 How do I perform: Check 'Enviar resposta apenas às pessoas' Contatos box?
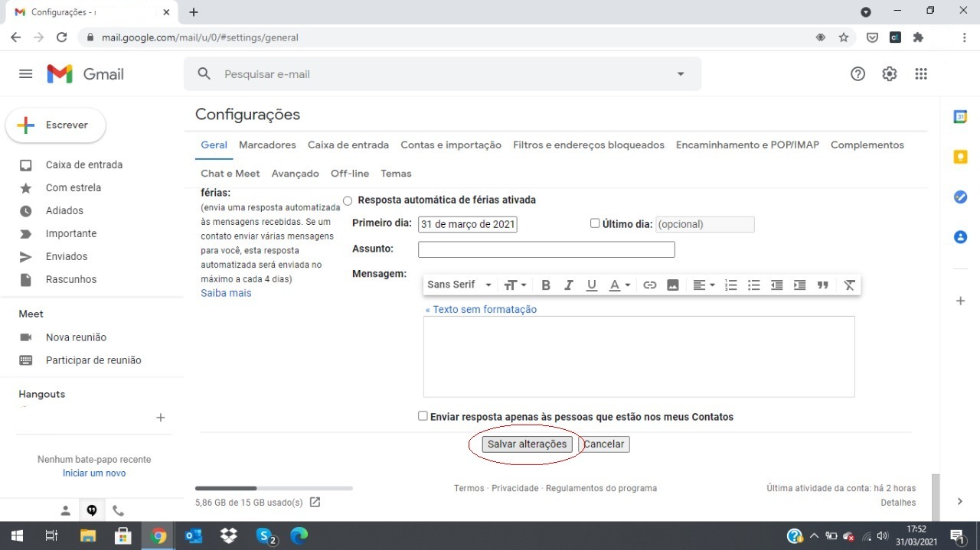(x=423, y=416)
